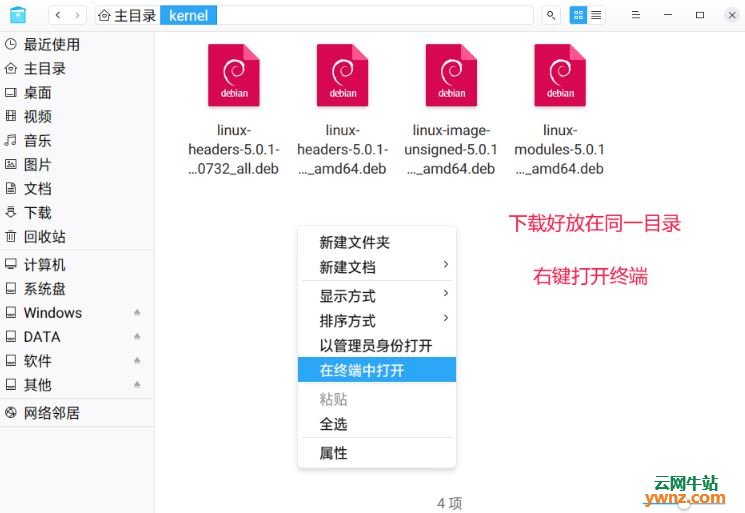Open 桌面 in the sidebar
Image resolution: width=745 pixels, height=513 pixels.
(77, 93)
